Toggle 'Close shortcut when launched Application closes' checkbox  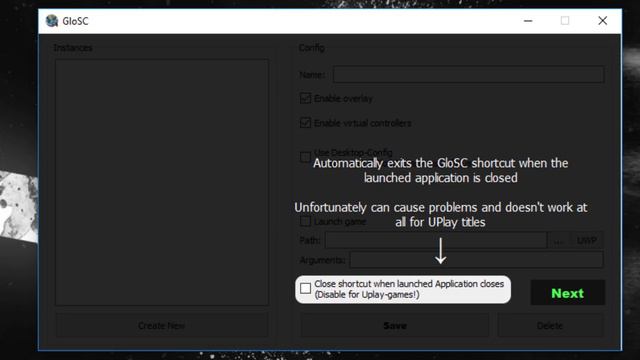tap(305, 289)
